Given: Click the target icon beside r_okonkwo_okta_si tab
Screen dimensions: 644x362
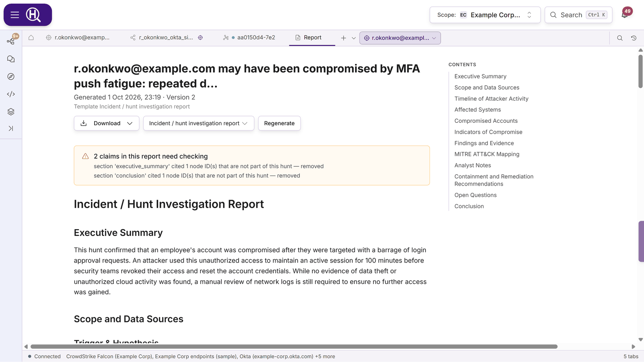Looking at the screenshot, I should [200, 37].
